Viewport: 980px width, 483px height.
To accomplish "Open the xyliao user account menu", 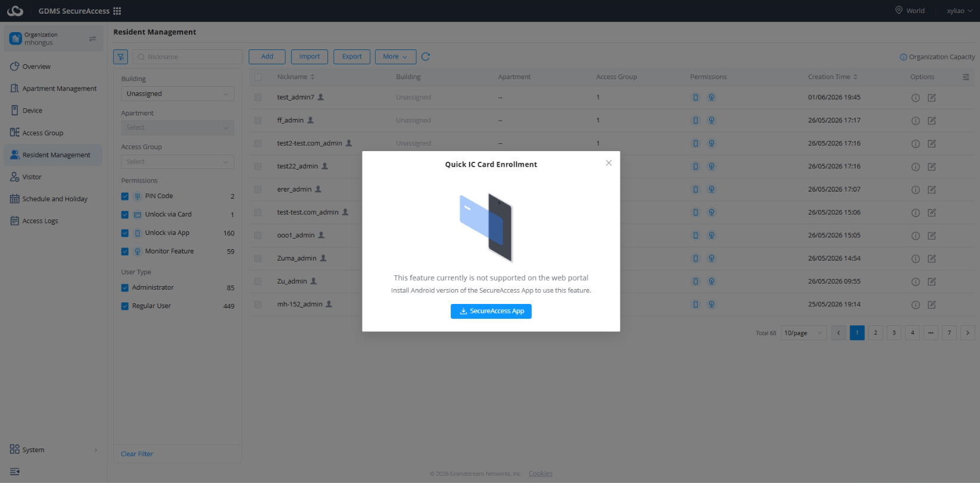I will pyautogui.click(x=959, y=11).
